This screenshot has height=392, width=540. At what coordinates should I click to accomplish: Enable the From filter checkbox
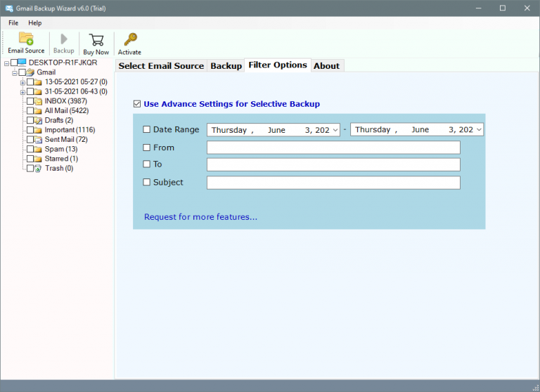(147, 148)
